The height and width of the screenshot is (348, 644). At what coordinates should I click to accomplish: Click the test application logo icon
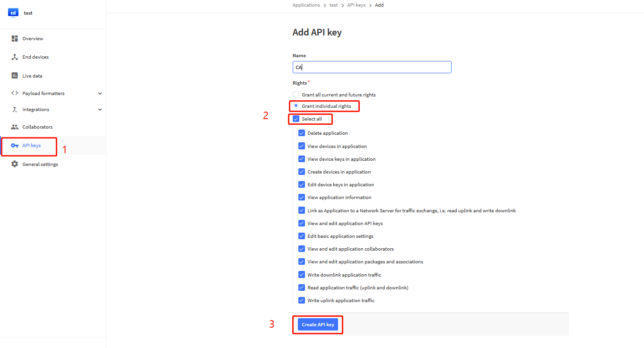click(x=13, y=13)
